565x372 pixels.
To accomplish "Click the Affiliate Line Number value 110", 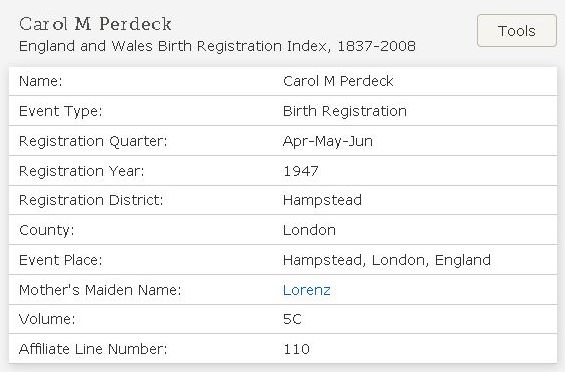I will click(x=297, y=349).
